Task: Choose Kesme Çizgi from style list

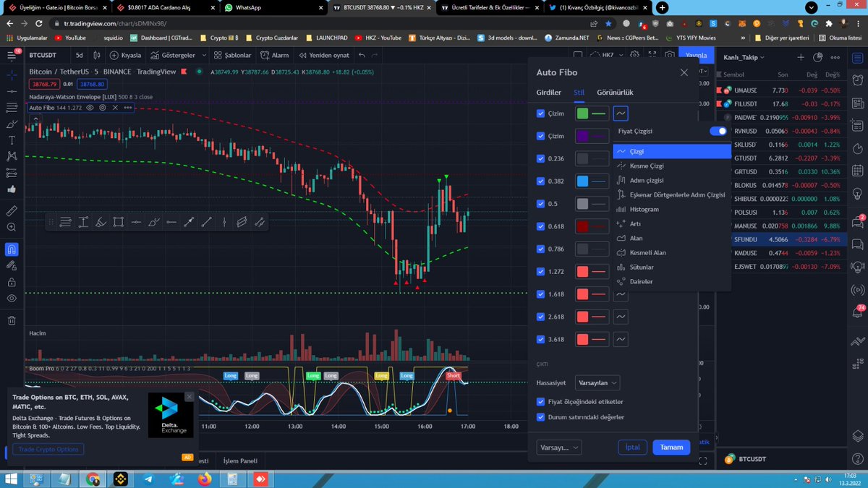Action: 672,166
